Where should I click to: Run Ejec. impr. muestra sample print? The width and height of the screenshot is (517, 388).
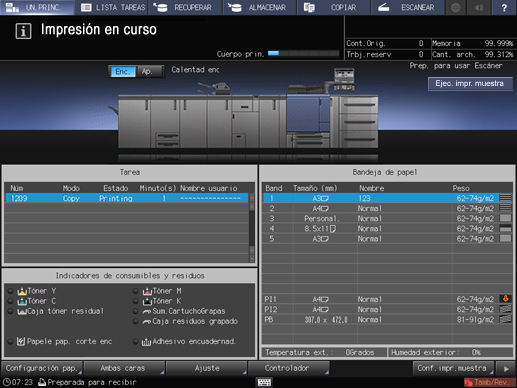pyautogui.click(x=470, y=83)
